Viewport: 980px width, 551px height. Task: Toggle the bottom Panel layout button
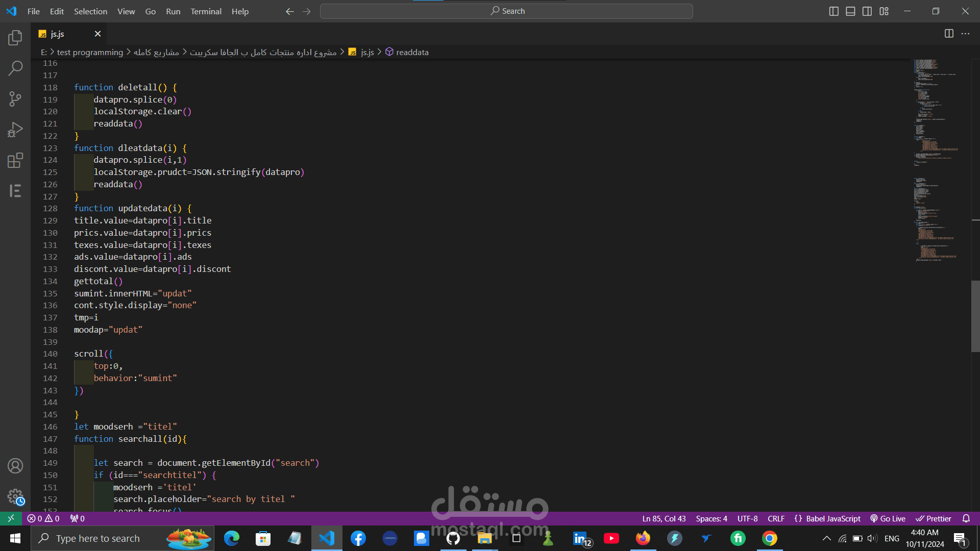pos(850,11)
